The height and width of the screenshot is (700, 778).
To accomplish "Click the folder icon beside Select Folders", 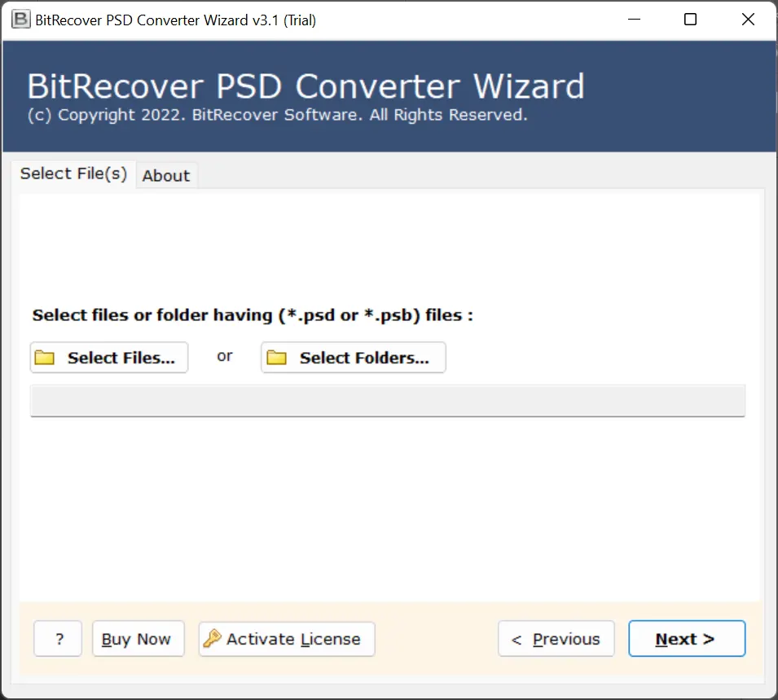I will click(x=277, y=358).
